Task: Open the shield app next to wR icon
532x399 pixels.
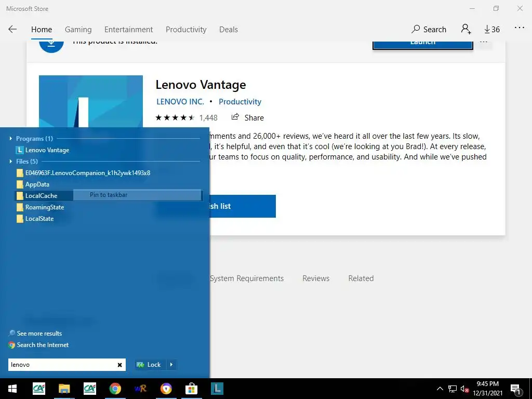Action: coord(166,389)
